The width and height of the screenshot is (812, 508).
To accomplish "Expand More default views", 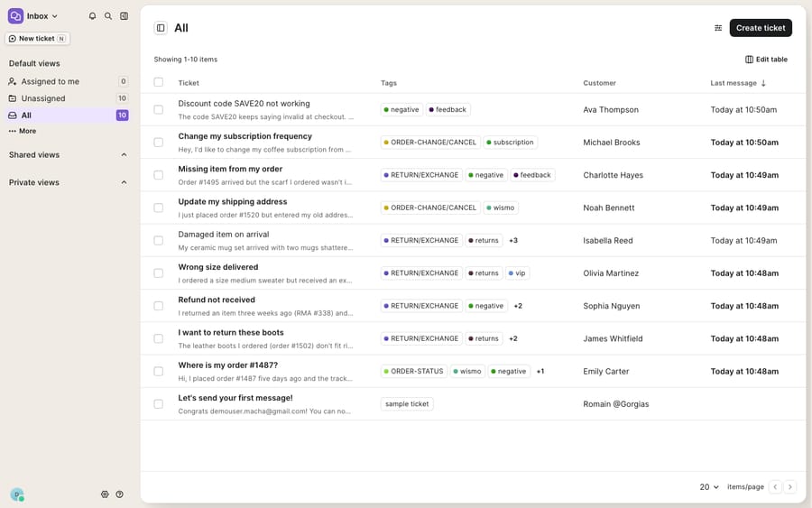I will pos(23,131).
